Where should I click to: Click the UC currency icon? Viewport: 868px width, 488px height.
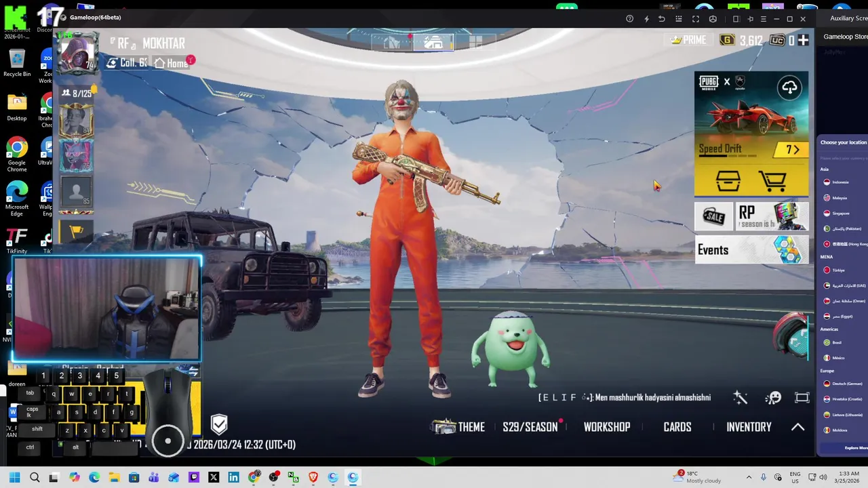point(777,41)
